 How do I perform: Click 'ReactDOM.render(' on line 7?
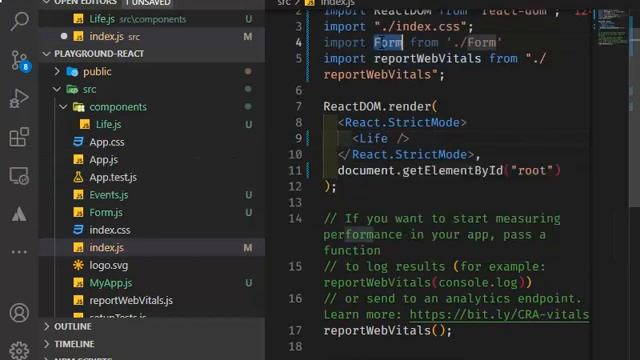[380, 107]
